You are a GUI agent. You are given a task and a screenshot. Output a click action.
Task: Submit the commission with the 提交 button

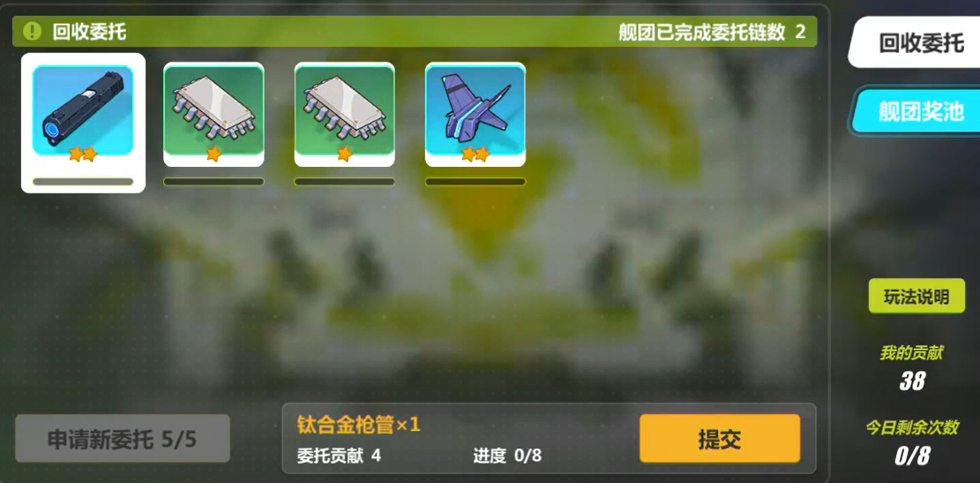[720, 439]
